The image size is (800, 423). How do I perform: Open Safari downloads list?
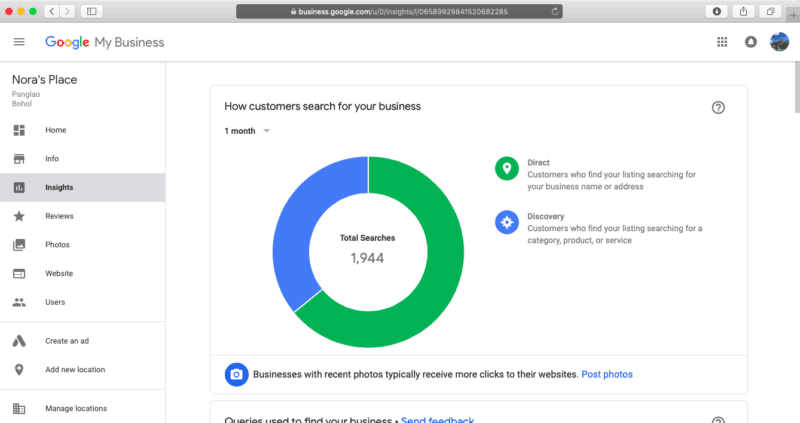pyautogui.click(x=716, y=11)
